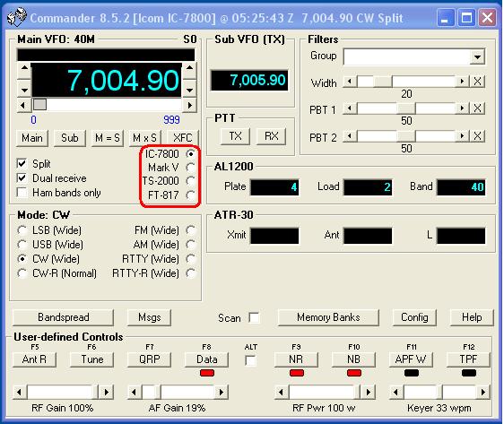Click the AF Gain slider thumb

point(158,393)
